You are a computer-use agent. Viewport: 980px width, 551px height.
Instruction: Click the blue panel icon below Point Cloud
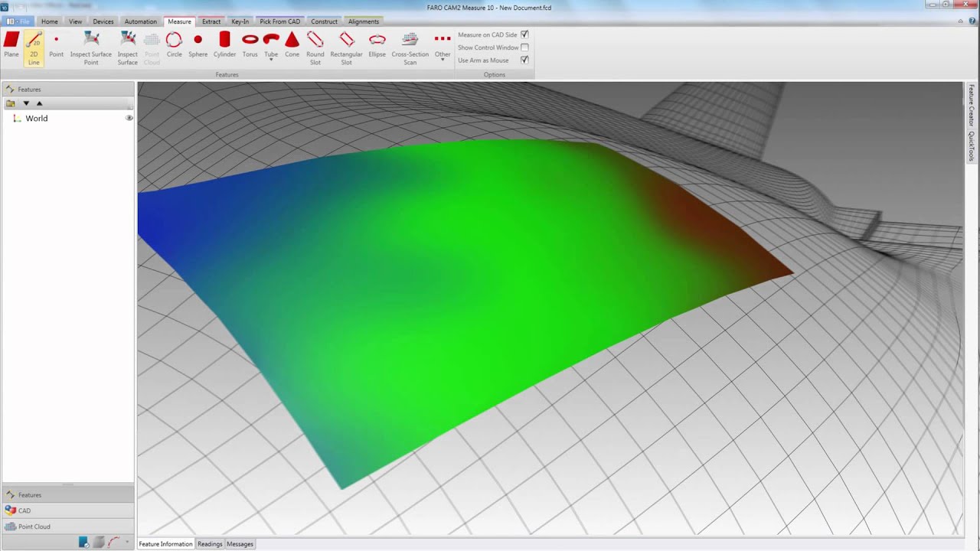[x=83, y=543]
